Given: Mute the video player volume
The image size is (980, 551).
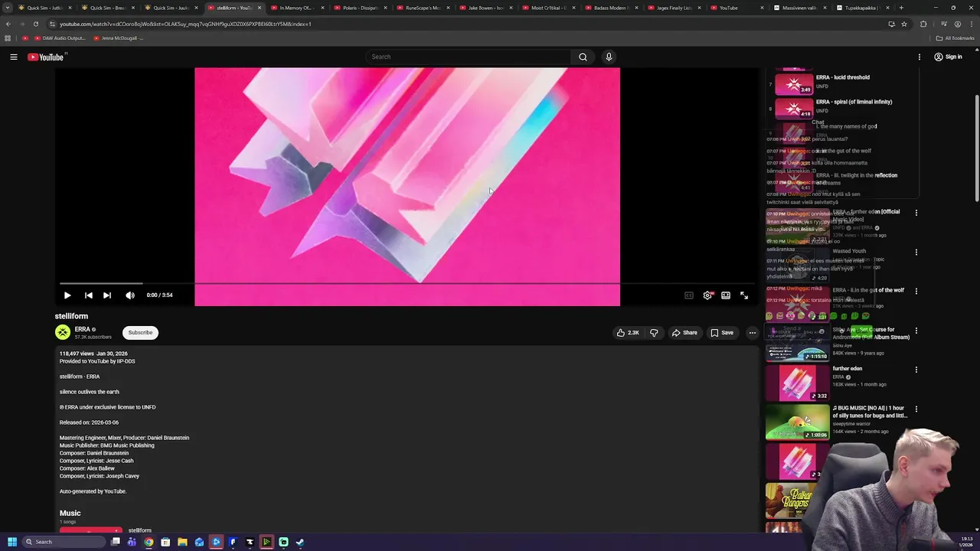Looking at the screenshot, I should click(130, 295).
